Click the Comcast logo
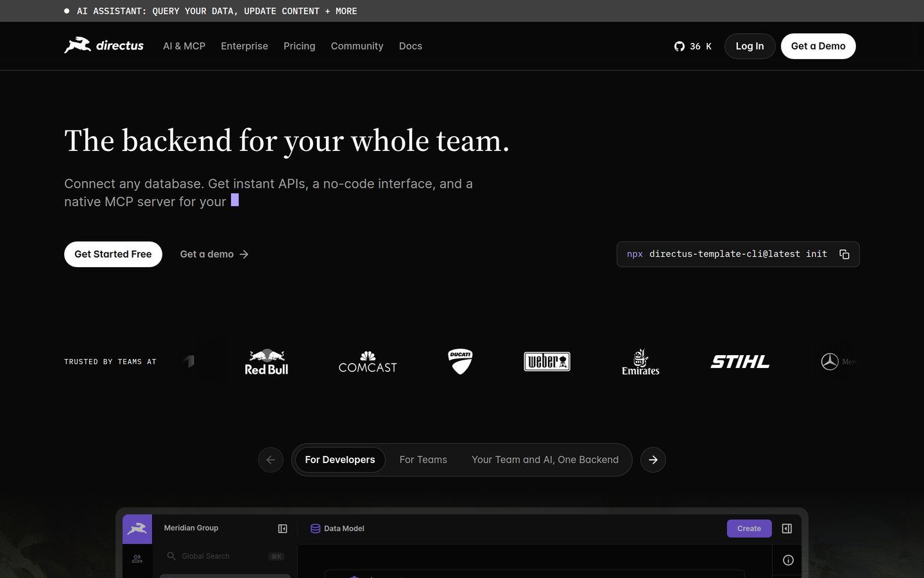The width and height of the screenshot is (924, 578). [368, 362]
